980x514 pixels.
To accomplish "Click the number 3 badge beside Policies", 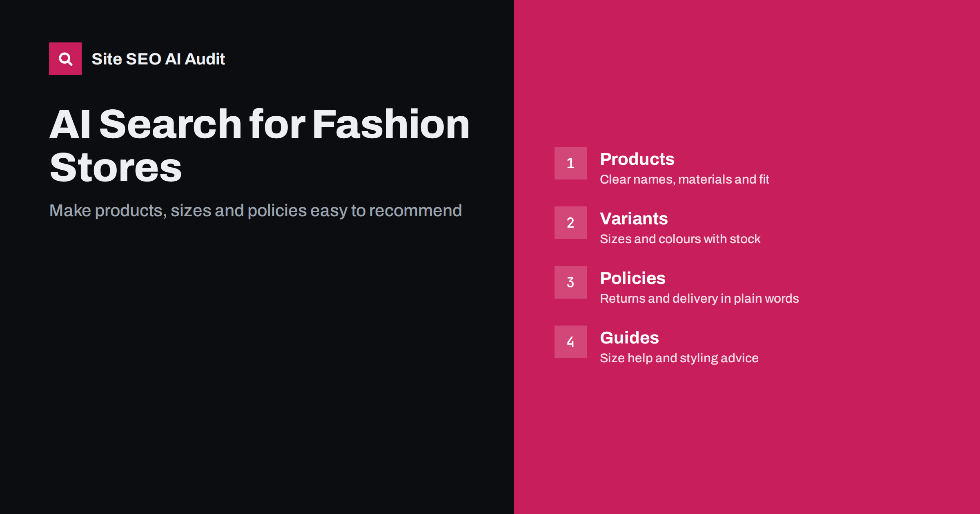I will 570,282.
